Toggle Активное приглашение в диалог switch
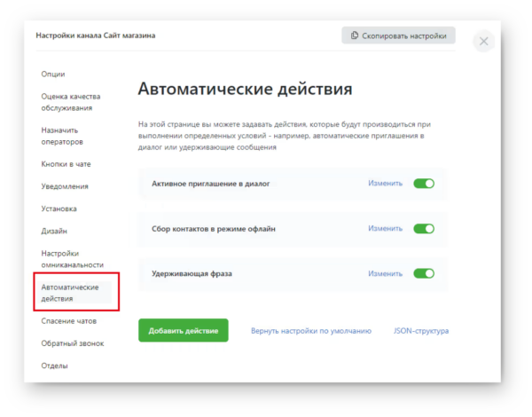Image resolution: width=532 pixels, height=417 pixels. pos(424,184)
